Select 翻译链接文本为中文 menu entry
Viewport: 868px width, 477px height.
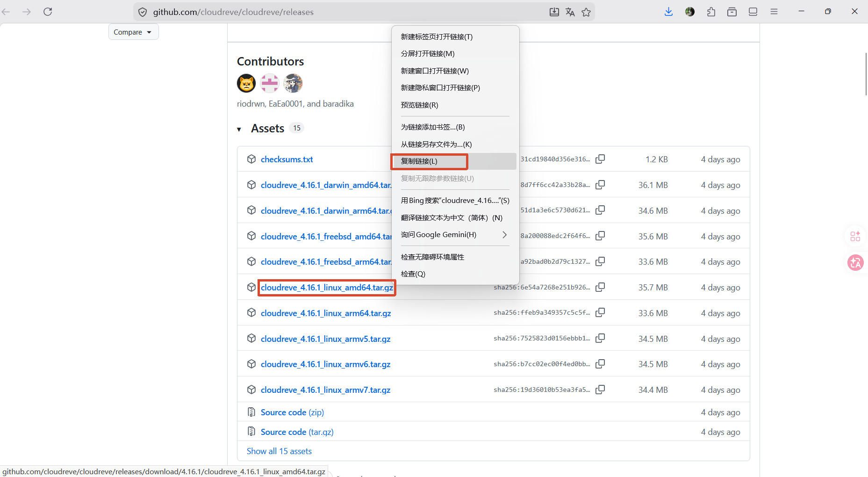pos(455,218)
